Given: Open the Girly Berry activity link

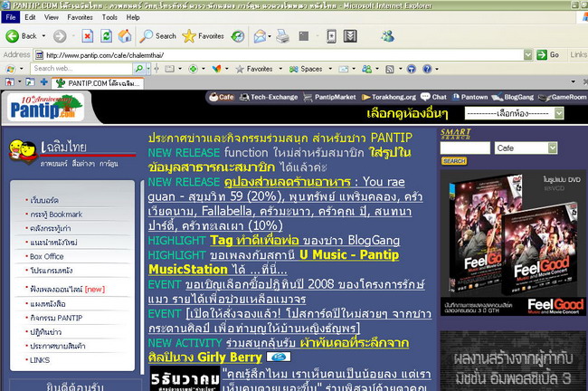Looking at the screenshot, I should [279, 350].
